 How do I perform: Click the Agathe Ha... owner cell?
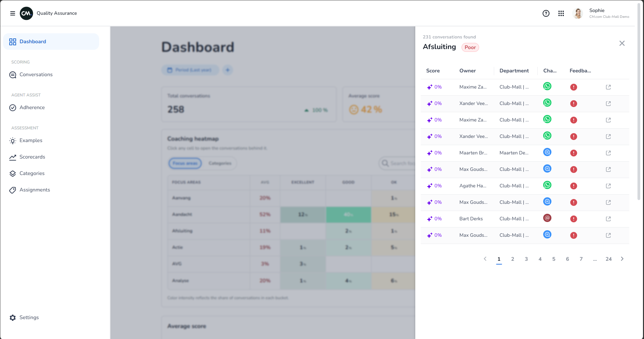[473, 186]
